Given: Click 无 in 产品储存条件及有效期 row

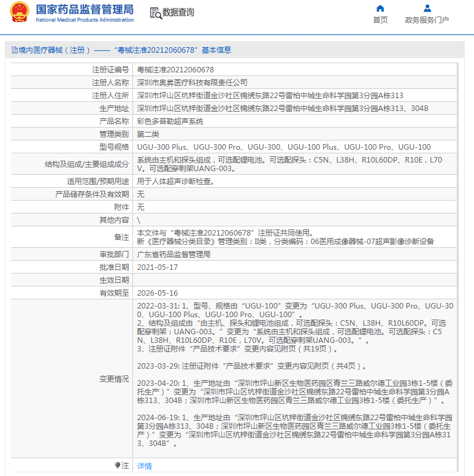Looking at the screenshot, I should pyautogui.click(x=140, y=194).
